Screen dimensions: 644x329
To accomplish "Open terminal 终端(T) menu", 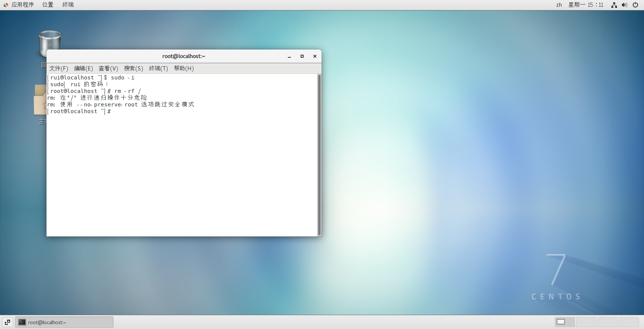I will (x=158, y=68).
